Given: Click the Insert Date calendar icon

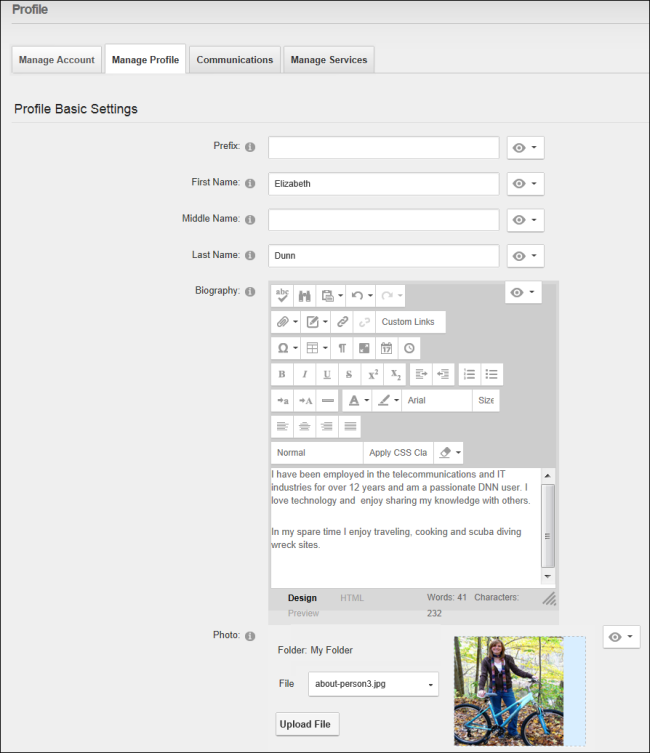Looking at the screenshot, I should [386, 348].
